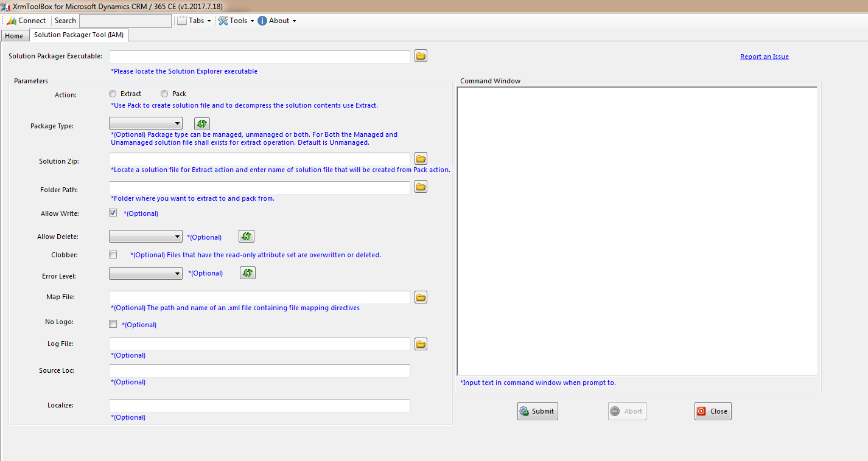Focus the Solution Packager Executable field
This screenshot has height=461, width=868.
tap(259, 57)
